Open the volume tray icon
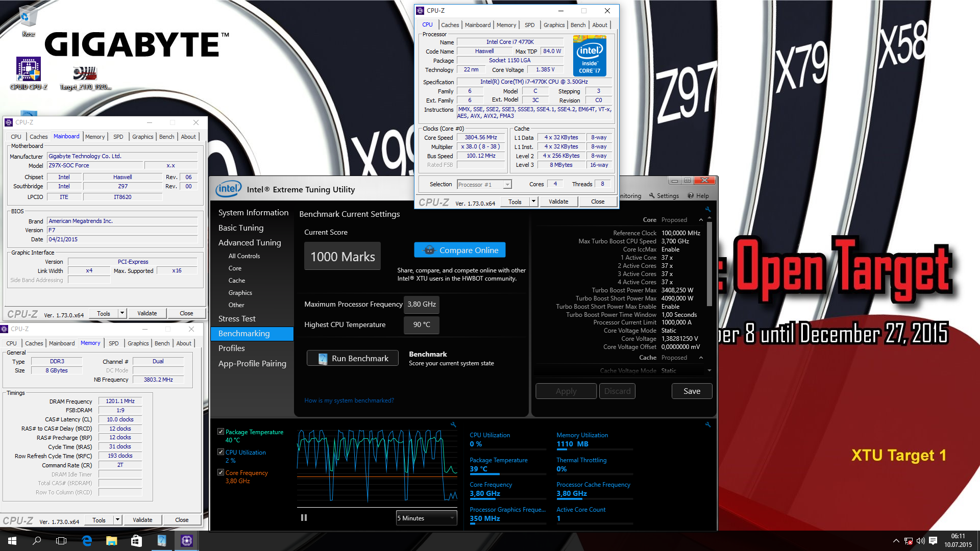 pyautogui.click(x=921, y=541)
